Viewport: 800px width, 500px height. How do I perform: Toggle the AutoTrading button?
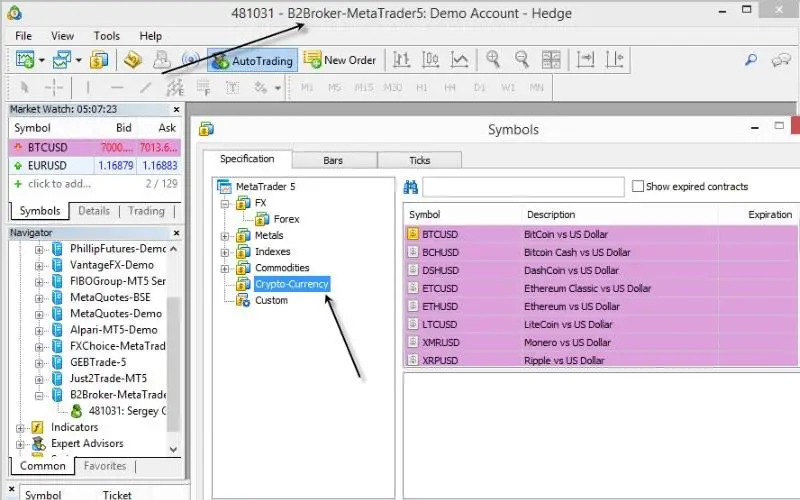[253, 61]
